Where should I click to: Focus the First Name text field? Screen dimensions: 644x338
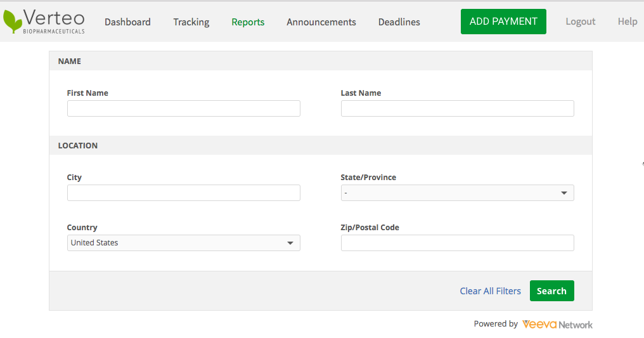click(x=183, y=108)
